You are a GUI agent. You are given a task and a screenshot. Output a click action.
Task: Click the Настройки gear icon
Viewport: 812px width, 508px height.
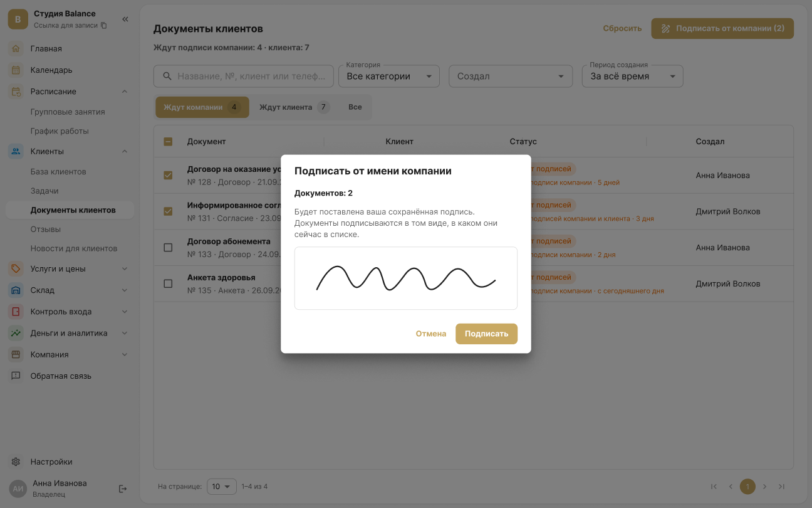pos(16,462)
